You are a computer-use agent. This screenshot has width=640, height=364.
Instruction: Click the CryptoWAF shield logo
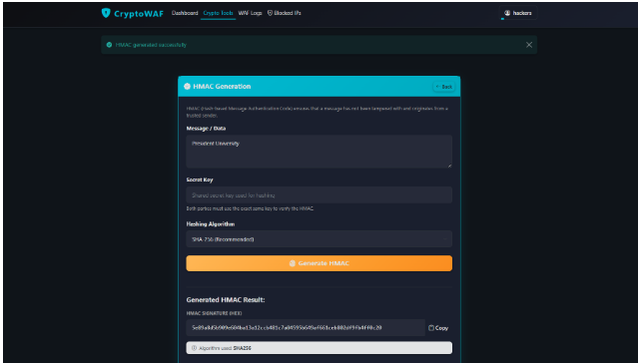106,13
